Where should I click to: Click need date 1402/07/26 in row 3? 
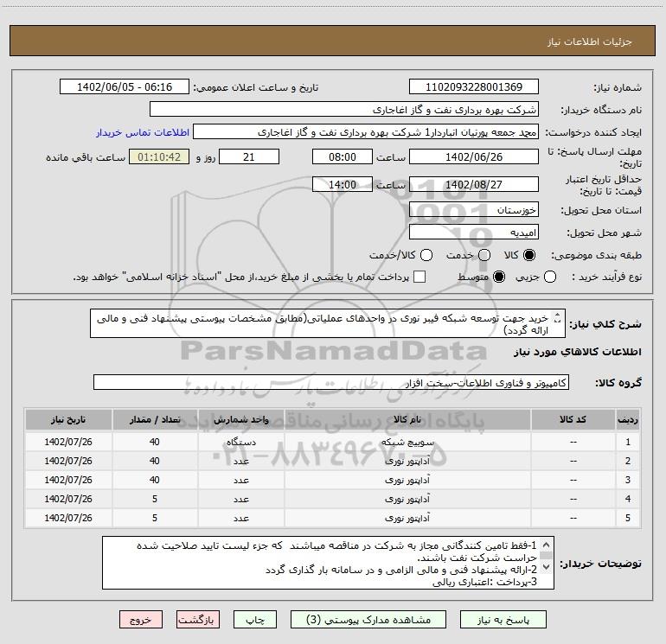tap(68, 480)
